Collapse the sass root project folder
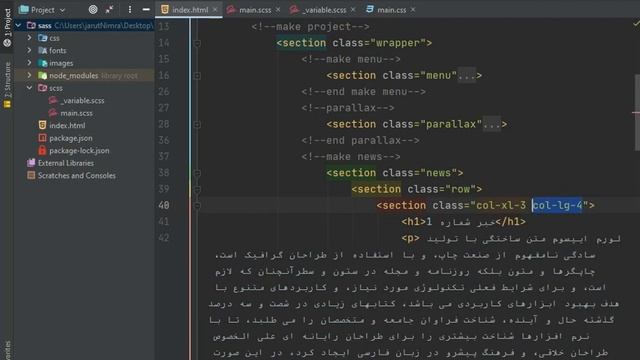Image resolution: width=640 pixels, height=360 pixels. (x=18, y=25)
